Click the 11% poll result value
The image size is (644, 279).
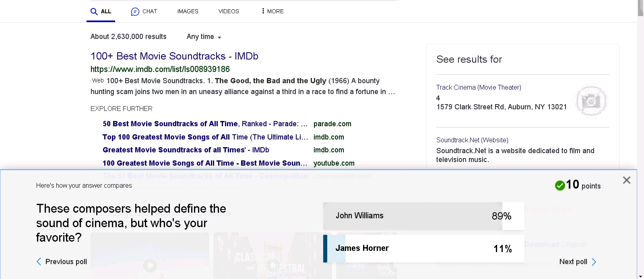point(503,249)
